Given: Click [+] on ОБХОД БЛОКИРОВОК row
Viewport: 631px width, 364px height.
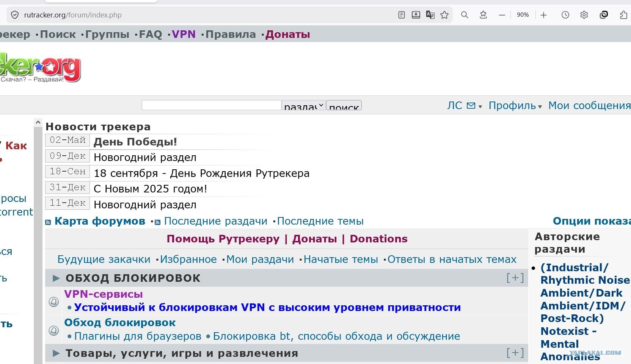Looking at the screenshot, I should pos(515,278).
